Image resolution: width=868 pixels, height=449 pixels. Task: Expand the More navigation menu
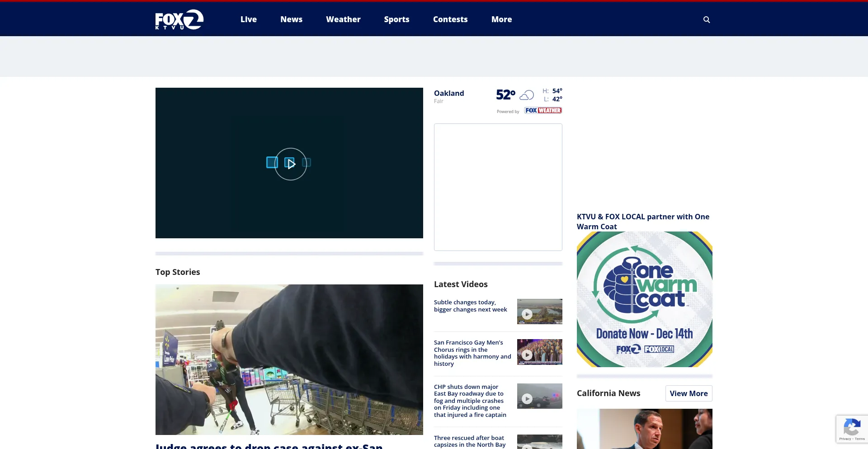[501, 19]
